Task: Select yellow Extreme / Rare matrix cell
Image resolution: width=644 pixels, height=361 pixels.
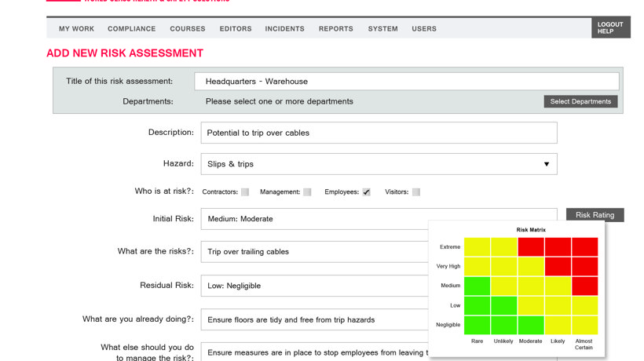Action: (x=477, y=247)
